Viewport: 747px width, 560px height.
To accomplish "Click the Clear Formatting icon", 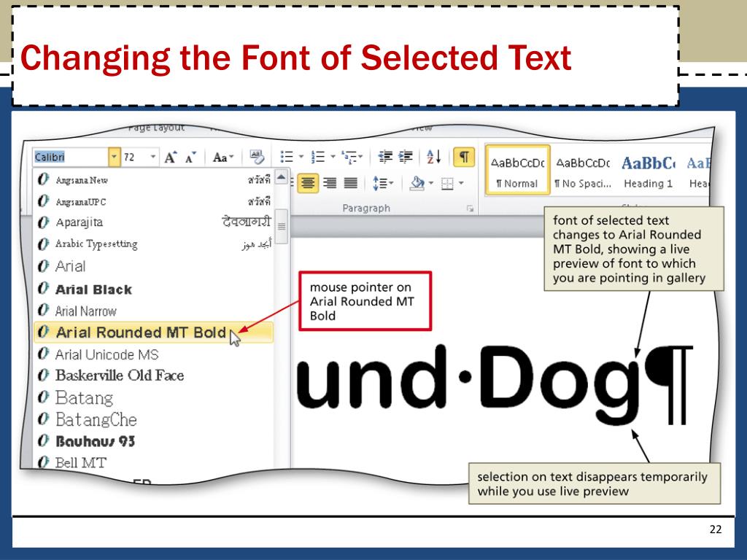I will coord(257,157).
